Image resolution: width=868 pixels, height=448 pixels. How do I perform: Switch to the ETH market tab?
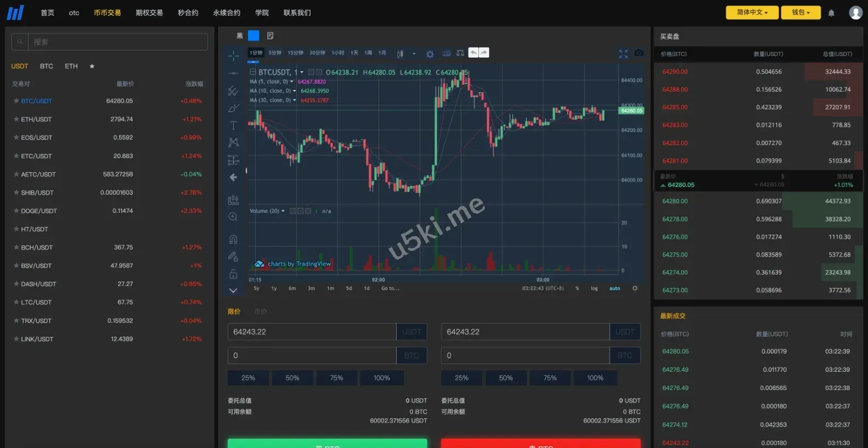tap(71, 66)
